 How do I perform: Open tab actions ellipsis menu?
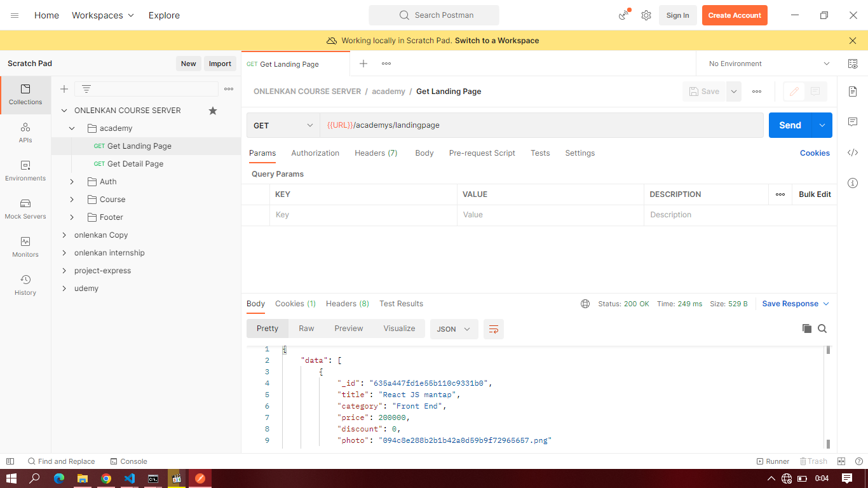(x=386, y=64)
